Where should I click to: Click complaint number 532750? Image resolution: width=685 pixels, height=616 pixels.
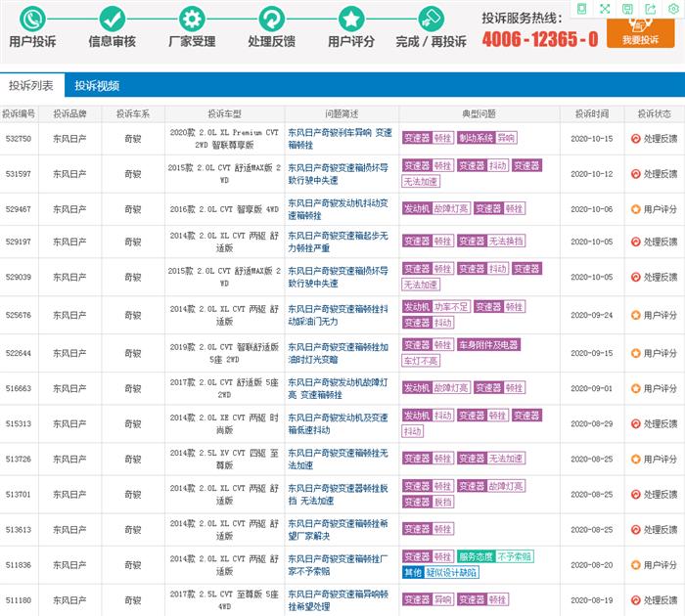click(x=19, y=139)
